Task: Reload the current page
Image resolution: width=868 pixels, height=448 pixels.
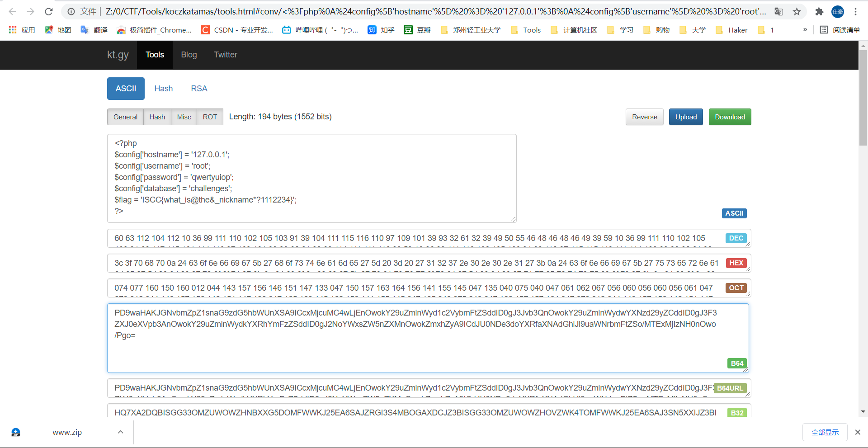Action: pyautogui.click(x=48, y=12)
